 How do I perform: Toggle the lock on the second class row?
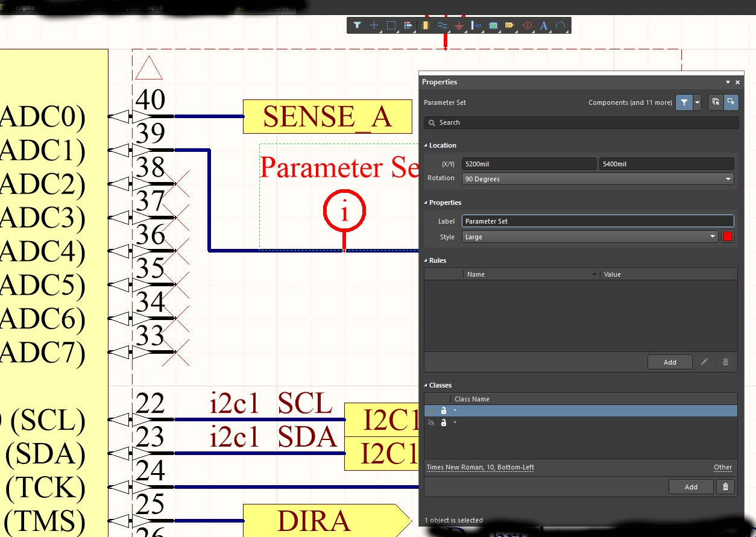point(444,423)
